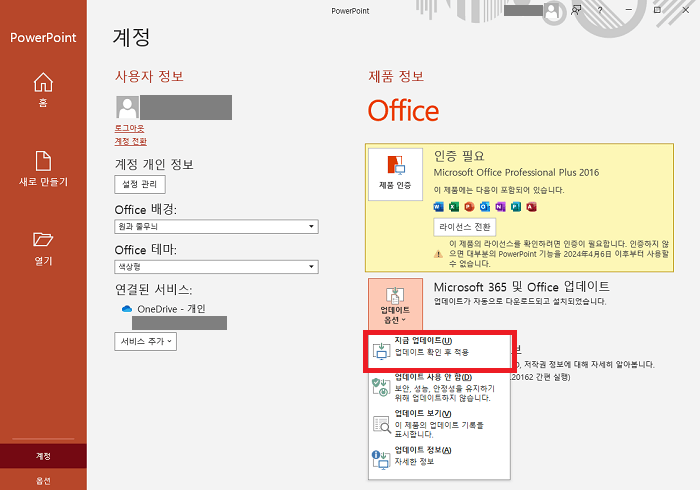Click the account avatar in title bar
The height and width of the screenshot is (490, 700).
[x=553, y=11]
